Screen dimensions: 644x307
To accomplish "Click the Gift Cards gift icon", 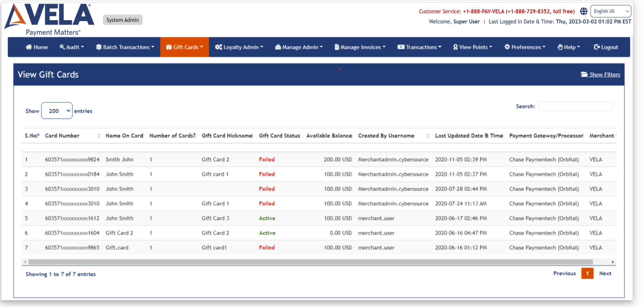I will click(169, 47).
